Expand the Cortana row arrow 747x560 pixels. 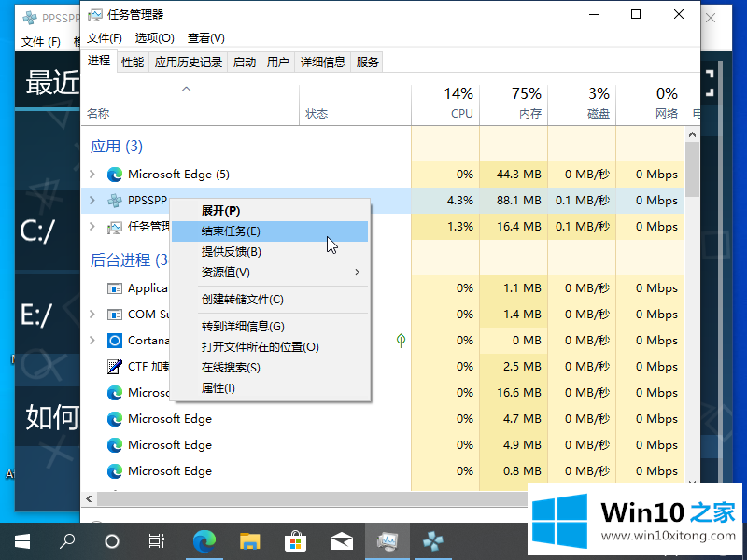(x=92, y=341)
